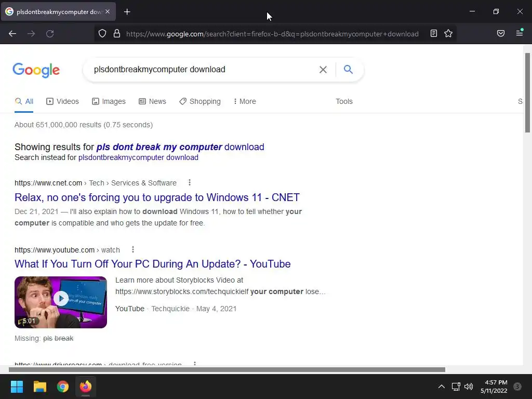
Task: Reload the page with the refresh icon
Action: coord(50,34)
